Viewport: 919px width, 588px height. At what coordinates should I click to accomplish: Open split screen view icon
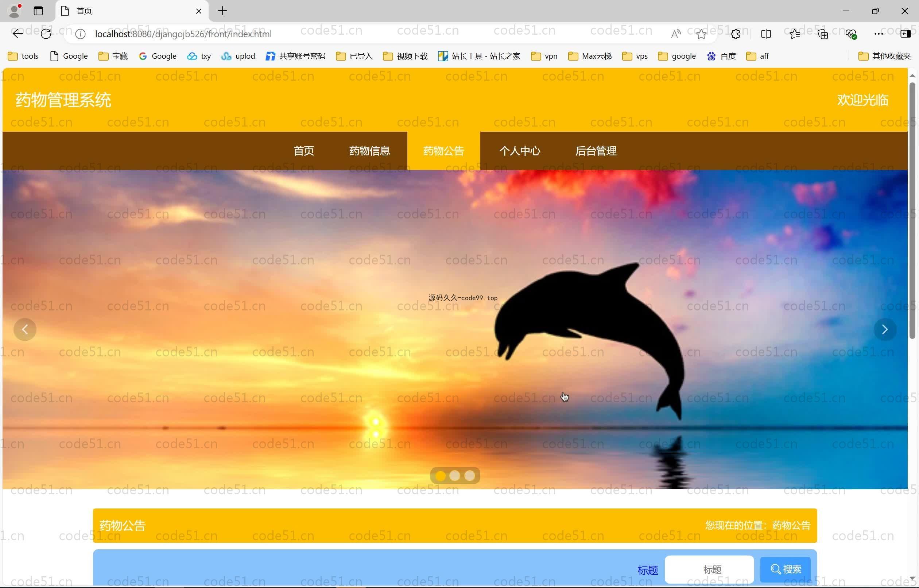pos(766,34)
